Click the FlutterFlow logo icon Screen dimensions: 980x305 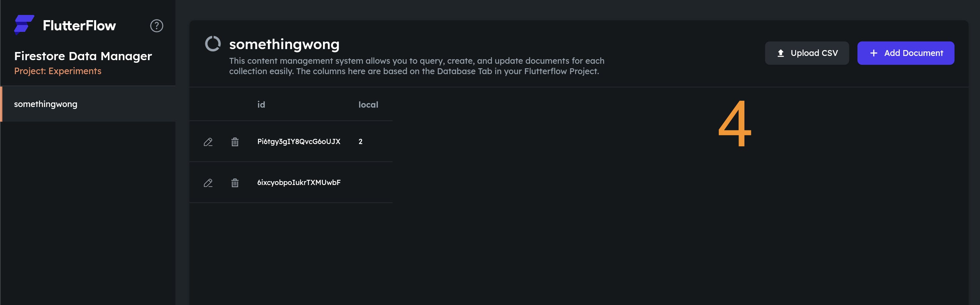[24, 25]
